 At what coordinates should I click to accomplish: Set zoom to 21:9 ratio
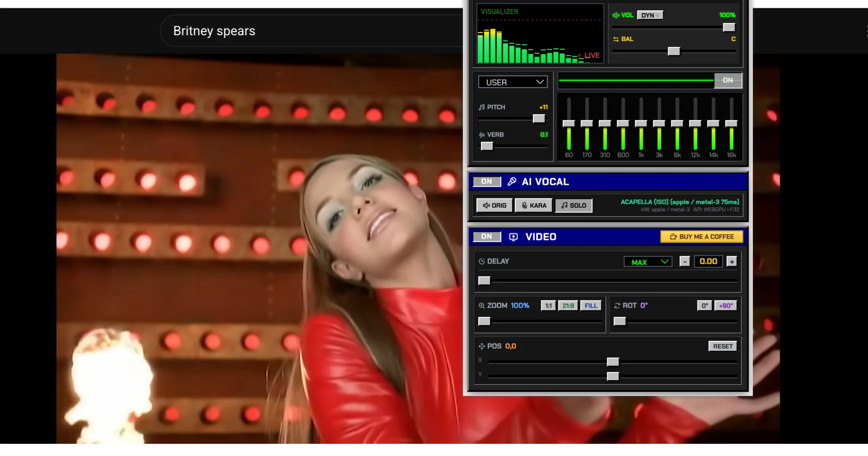(x=568, y=306)
